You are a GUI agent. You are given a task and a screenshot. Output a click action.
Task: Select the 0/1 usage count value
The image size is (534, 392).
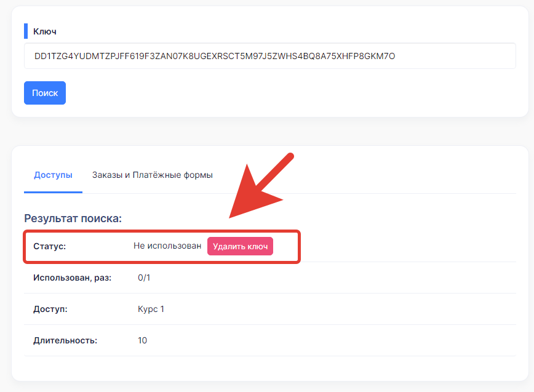tap(144, 278)
